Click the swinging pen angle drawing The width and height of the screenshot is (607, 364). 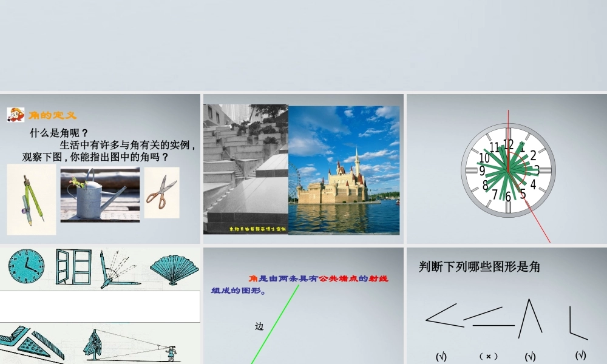[119, 269]
